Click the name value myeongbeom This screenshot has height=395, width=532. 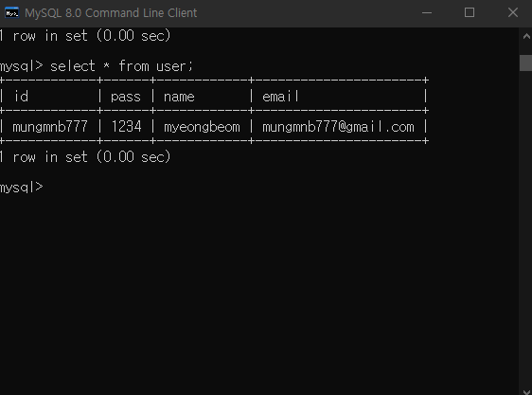tap(202, 127)
